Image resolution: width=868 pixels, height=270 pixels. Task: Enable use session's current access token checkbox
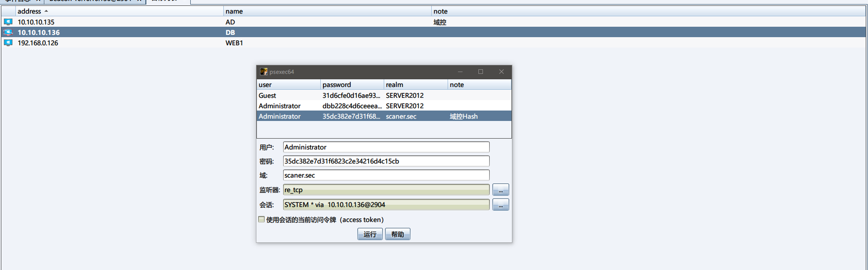coord(261,219)
